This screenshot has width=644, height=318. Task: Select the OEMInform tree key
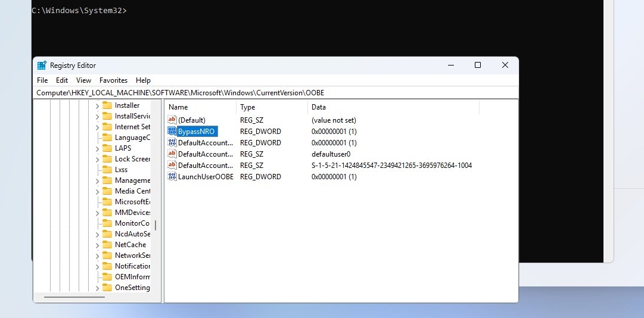[132, 276]
